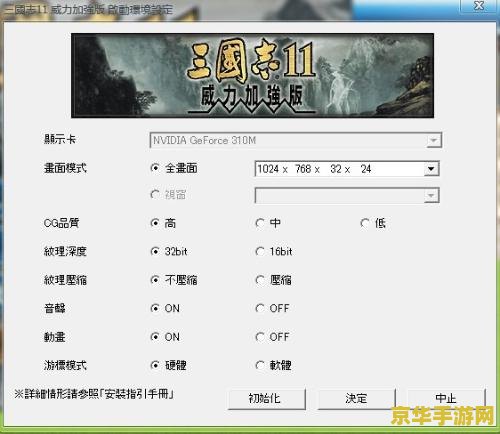
Task: Click the 三國志11 威力加強版 banner image
Action: (252, 75)
